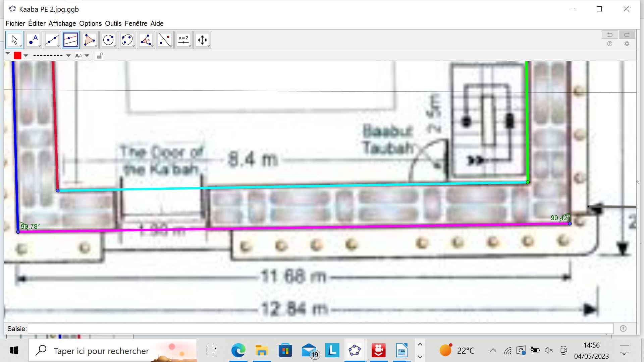Open the Outils menu
Screen dimensions: 644x362
(x=113, y=23)
